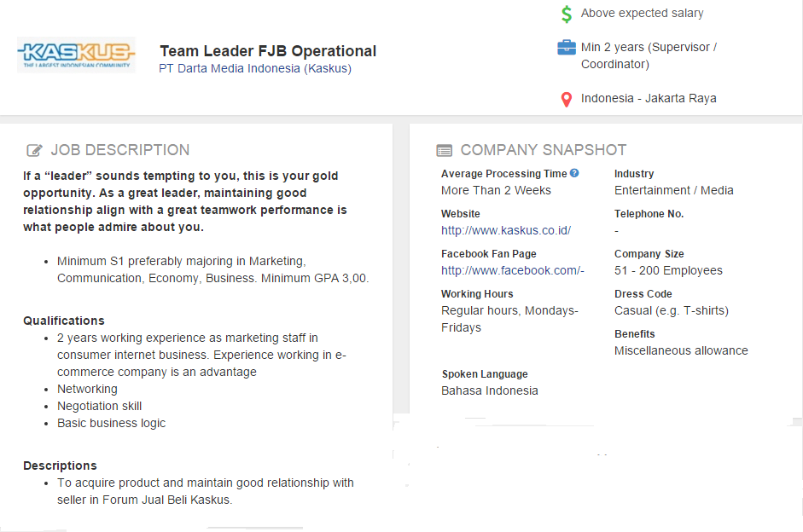Screen dimensions: 803x532
Task: Click the Miscellaneous allowance benefits text
Action: 681,350
